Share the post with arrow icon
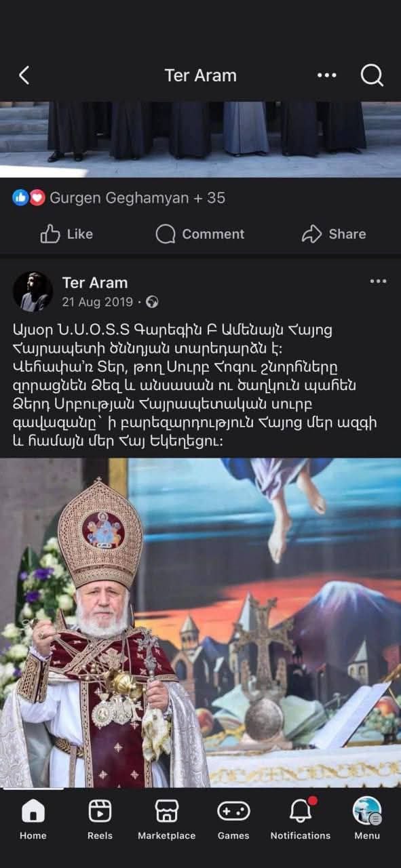 (x=334, y=234)
